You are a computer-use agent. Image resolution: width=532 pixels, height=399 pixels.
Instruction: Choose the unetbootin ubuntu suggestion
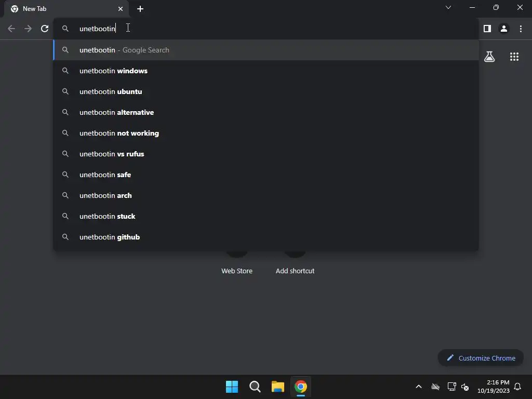click(x=267, y=91)
